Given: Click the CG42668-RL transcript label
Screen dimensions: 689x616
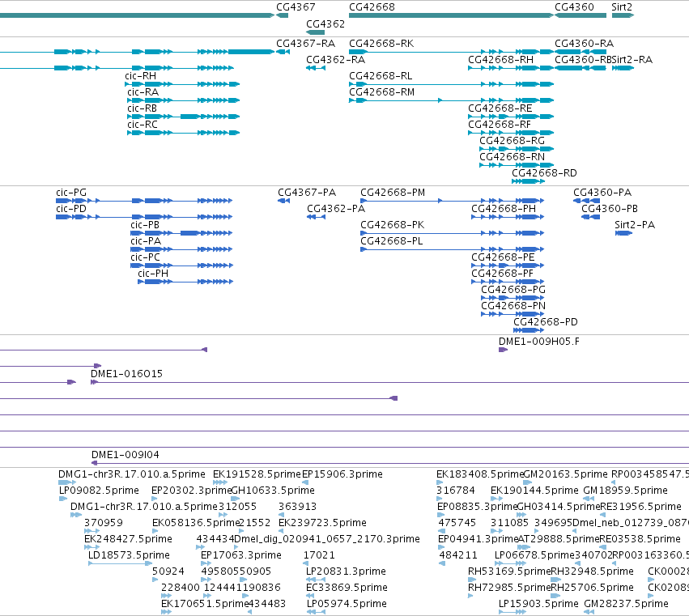Looking at the screenshot, I should (381, 76).
